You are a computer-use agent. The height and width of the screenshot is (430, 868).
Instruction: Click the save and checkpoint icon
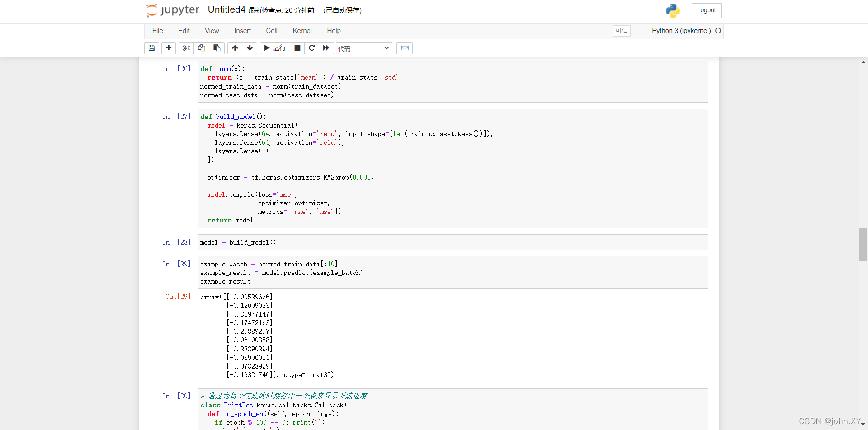pyautogui.click(x=151, y=48)
